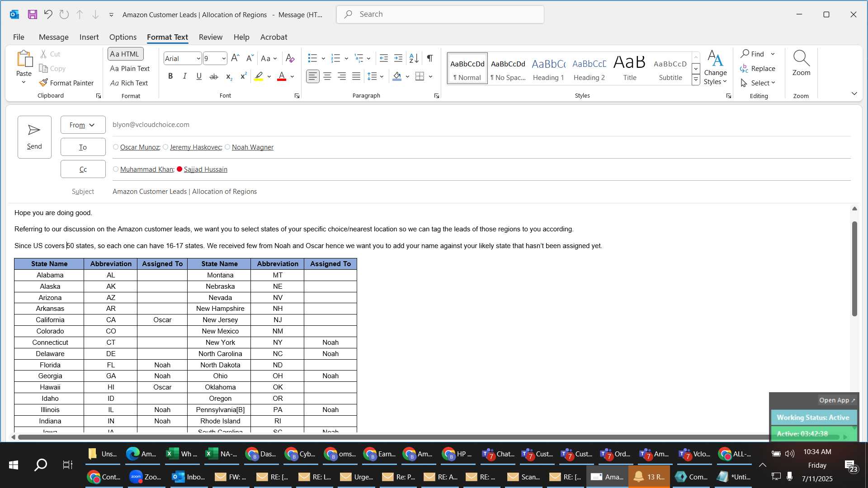Apply Subscript formatting

coord(229,76)
